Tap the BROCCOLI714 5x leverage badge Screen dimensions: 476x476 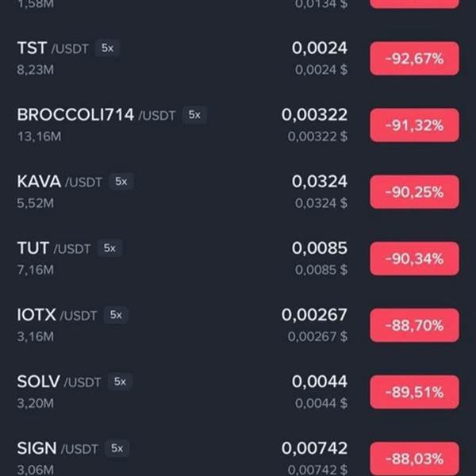[x=194, y=115]
